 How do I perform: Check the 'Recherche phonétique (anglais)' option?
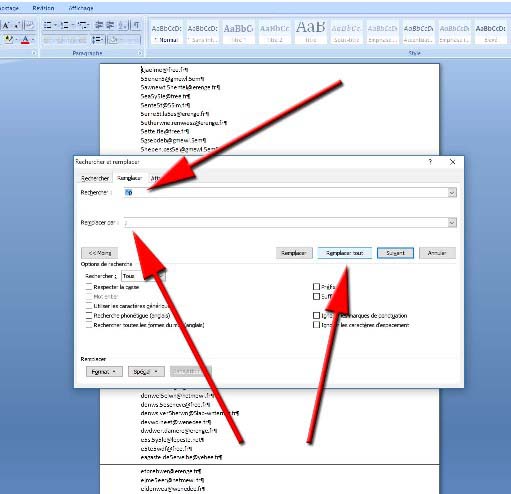pyautogui.click(x=89, y=315)
